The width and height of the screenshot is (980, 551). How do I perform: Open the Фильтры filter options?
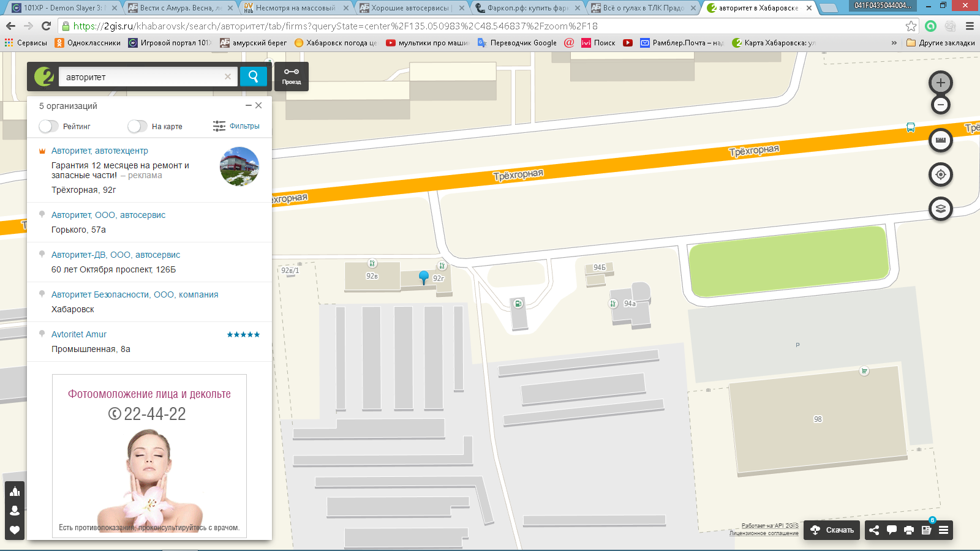pos(236,126)
